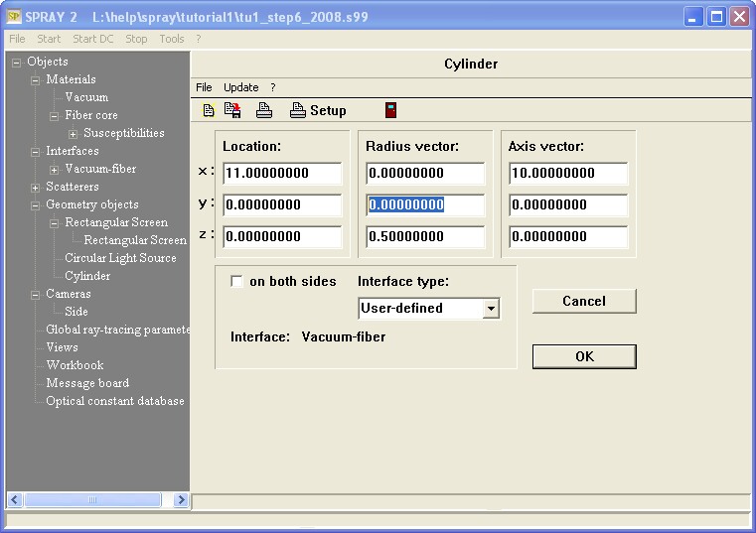This screenshot has height=533, width=756.
Task: Click the left arrow of horizontal scrollbar
Action: [x=14, y=500]
